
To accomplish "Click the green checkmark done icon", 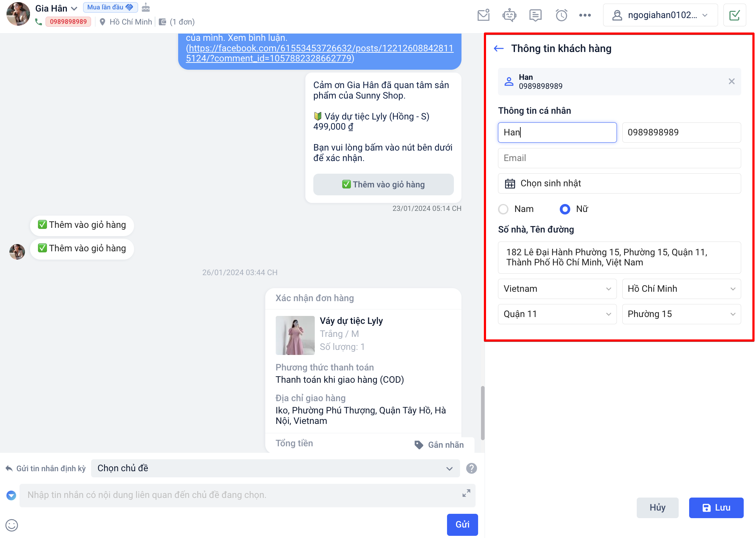I will pos(734,15).
